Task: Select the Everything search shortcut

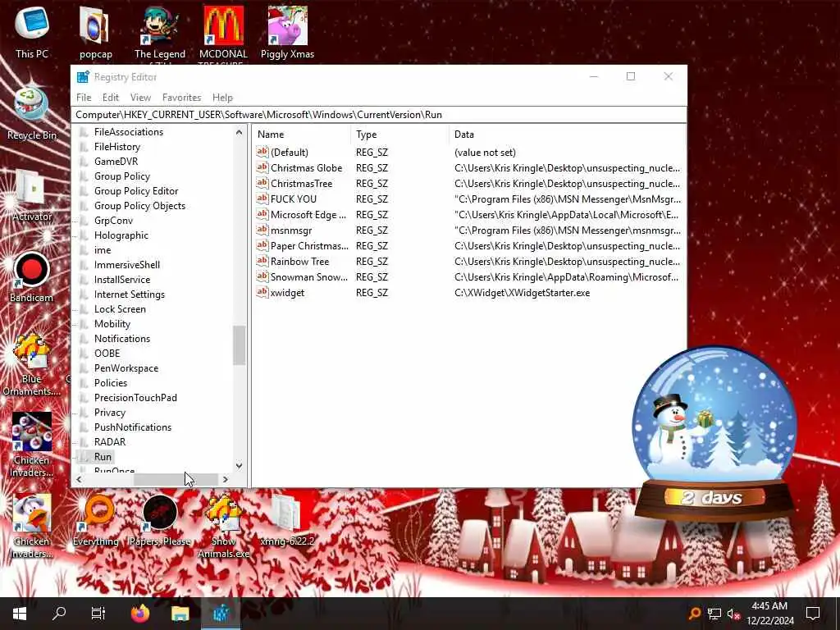Action: [96, 519]
